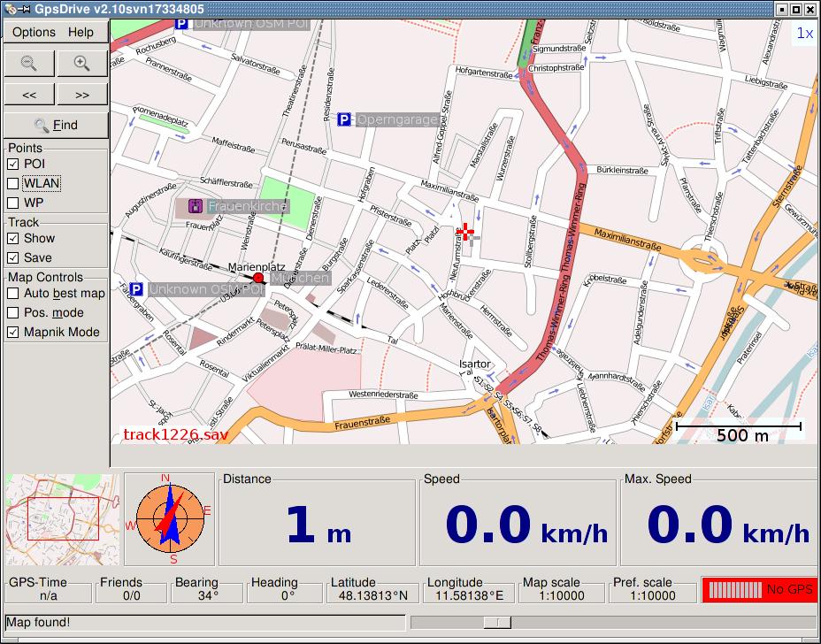Select the Operngarage parking icon

point(343,119)
